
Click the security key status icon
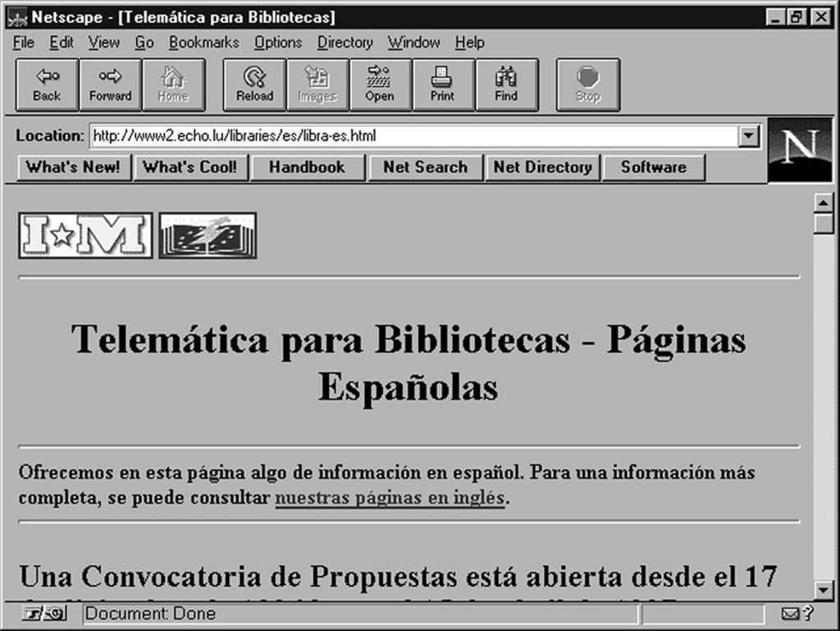[45, 613]
